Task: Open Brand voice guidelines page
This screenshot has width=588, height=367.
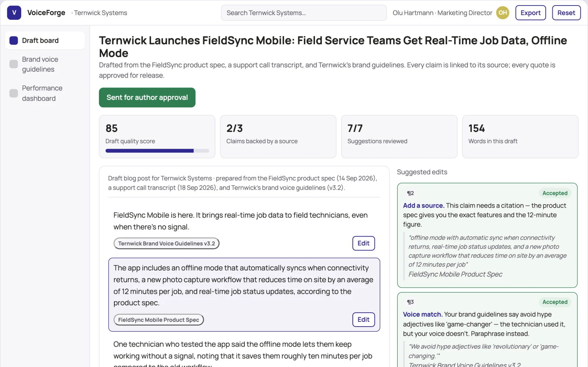Action: 45,64
